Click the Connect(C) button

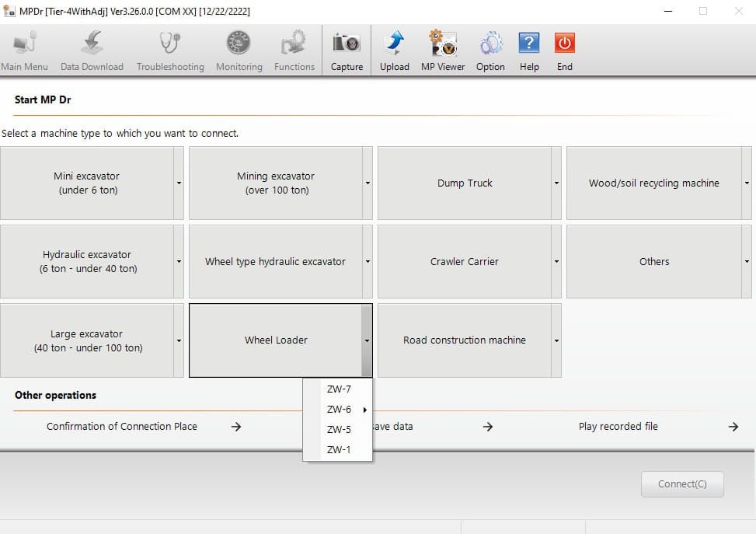pyautogui.click(x=681, y=483)
